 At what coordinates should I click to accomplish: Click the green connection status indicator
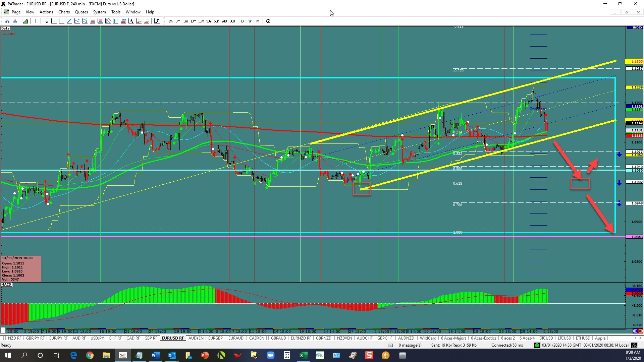click(537, 345)
